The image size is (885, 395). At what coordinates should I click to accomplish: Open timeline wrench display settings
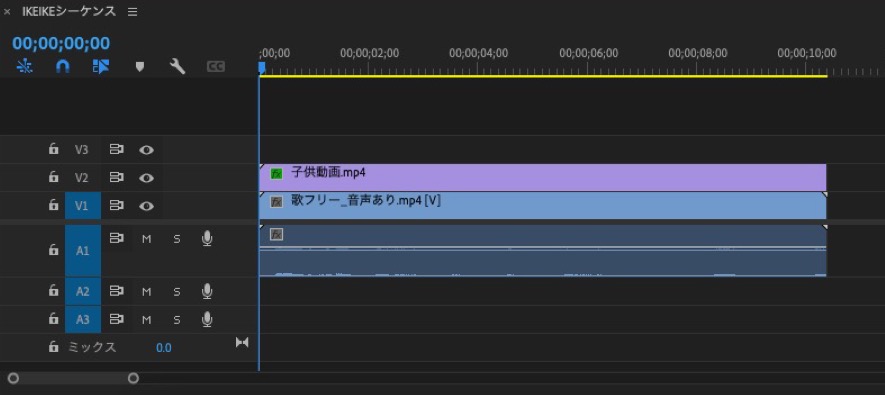[x=177, y=67]
